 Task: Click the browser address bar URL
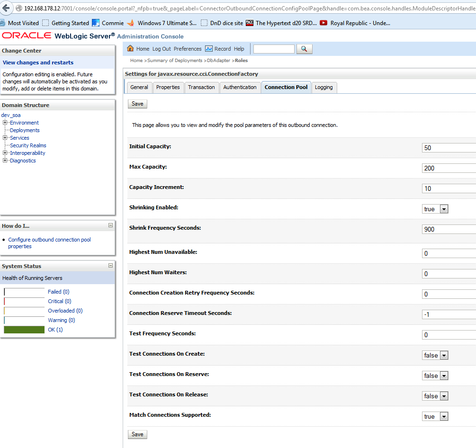[249, 8]
